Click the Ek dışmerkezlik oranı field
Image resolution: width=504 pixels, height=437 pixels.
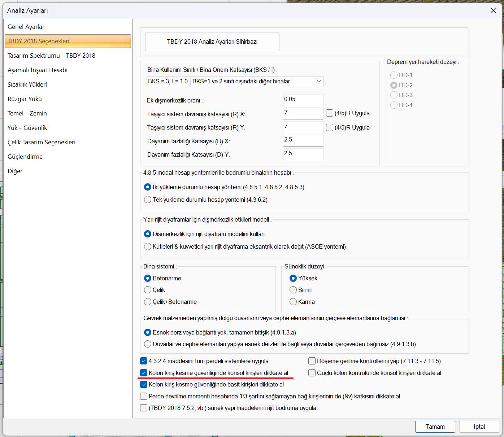303,100
